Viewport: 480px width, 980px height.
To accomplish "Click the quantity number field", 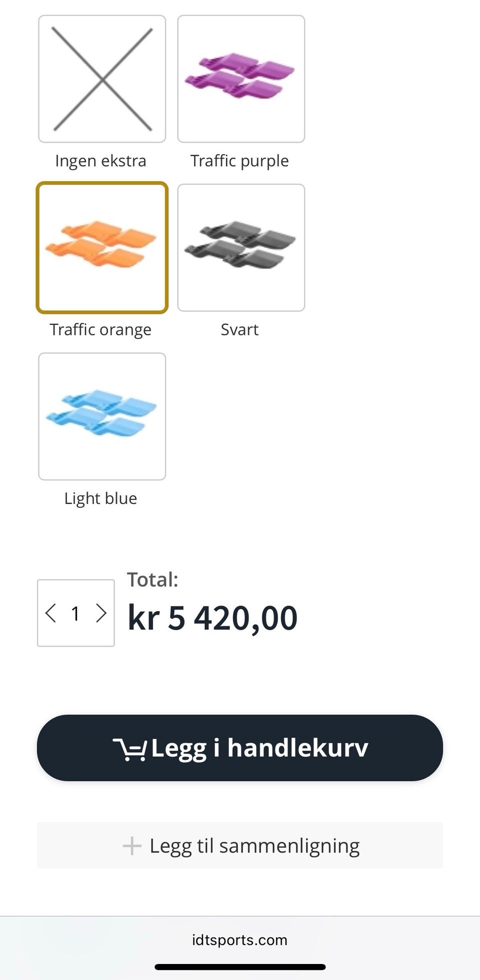I will coord(75,614).
